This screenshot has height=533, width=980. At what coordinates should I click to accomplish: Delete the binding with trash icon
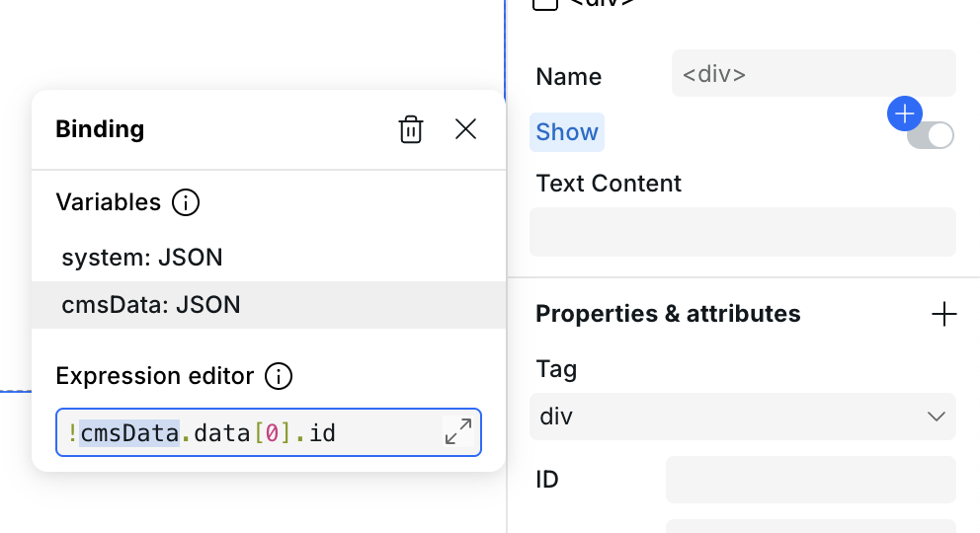[411, 130]
